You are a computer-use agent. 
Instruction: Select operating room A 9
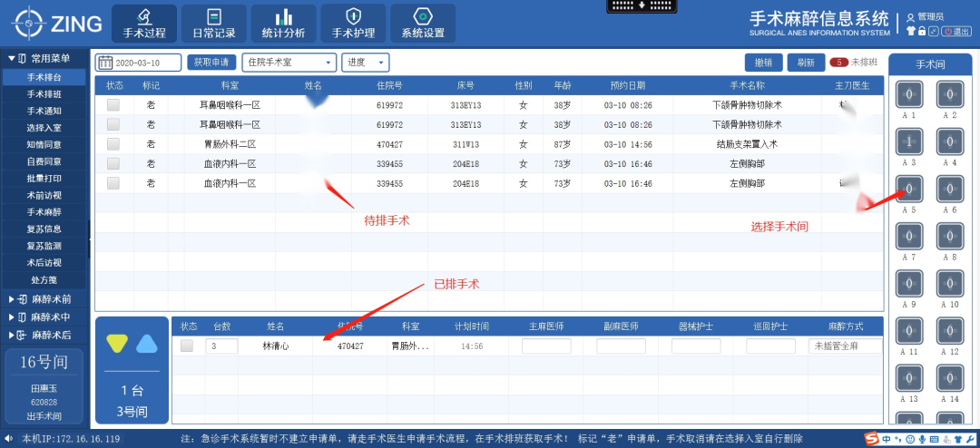(x=909, y=284)
